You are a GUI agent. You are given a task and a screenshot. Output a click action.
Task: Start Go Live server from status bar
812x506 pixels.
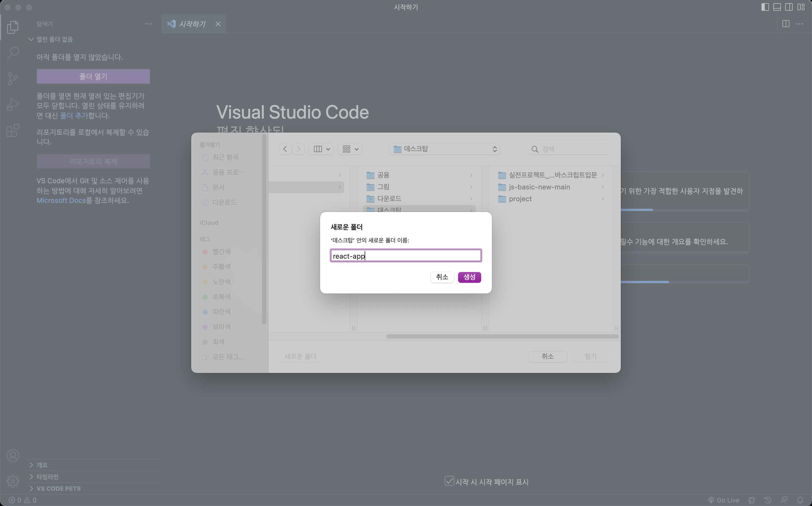point(724,500)
